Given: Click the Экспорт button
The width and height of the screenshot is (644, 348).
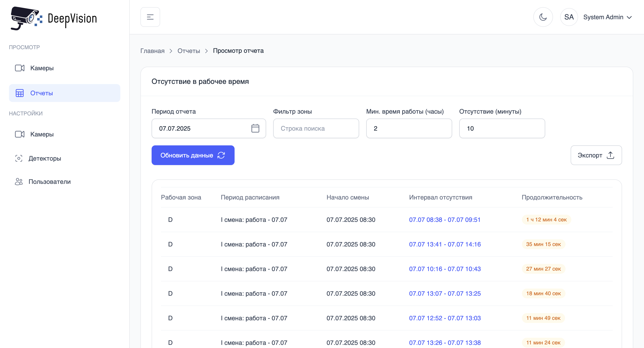Looking at the screenshot, I should pyautogui.click(x=596, y=155).
